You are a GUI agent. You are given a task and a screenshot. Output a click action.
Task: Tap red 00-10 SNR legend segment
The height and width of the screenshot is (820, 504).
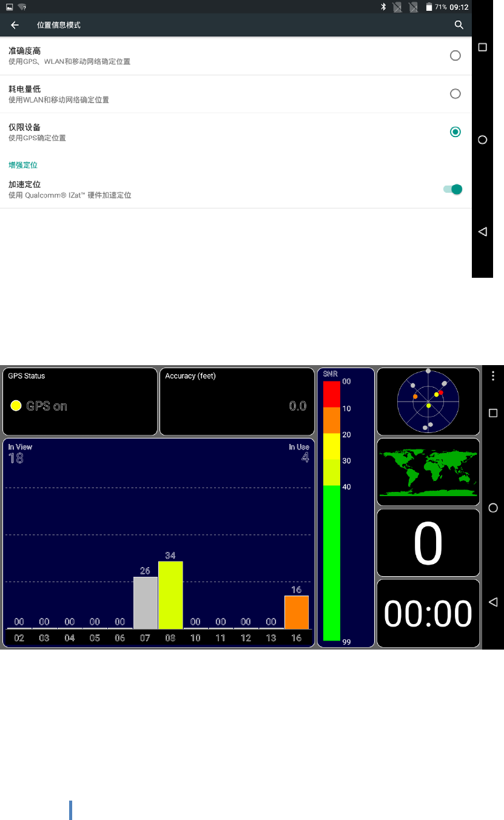(x=332, y=394)
